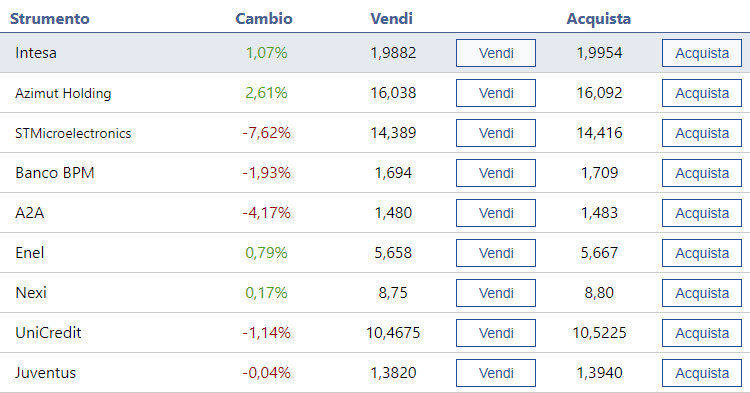750x393 pixels.
Task: Buy Banco BPM with Acquista button
Action: coord(702,173)
